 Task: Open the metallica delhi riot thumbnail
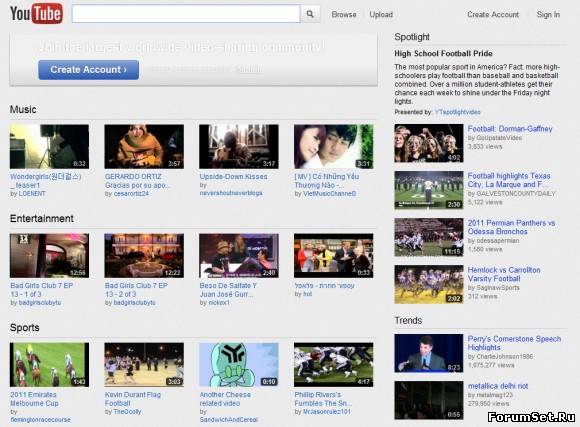429,400
